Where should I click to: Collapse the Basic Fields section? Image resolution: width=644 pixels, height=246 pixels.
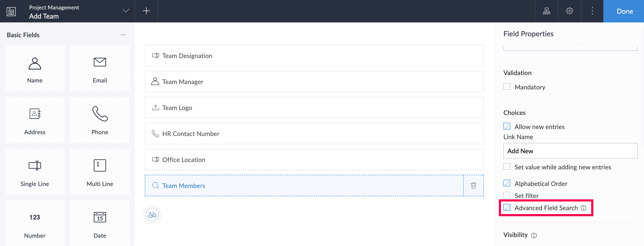(123, 35)
